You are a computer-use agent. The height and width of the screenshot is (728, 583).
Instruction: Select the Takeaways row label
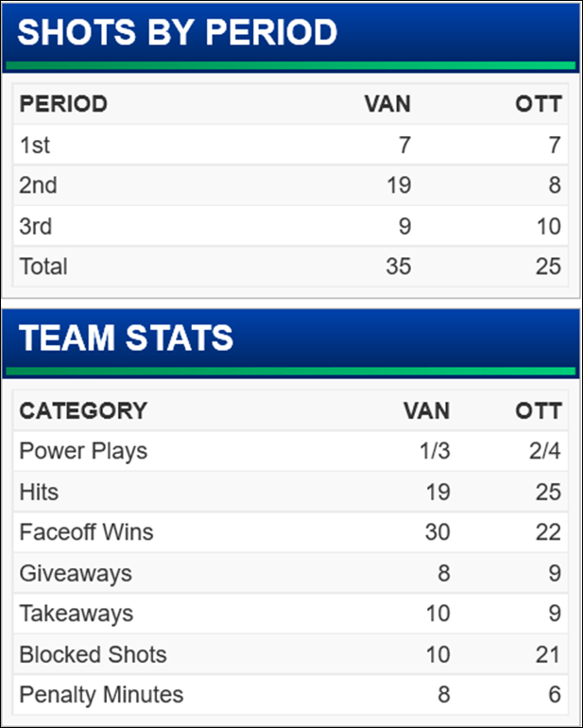[x=76, y=614]
